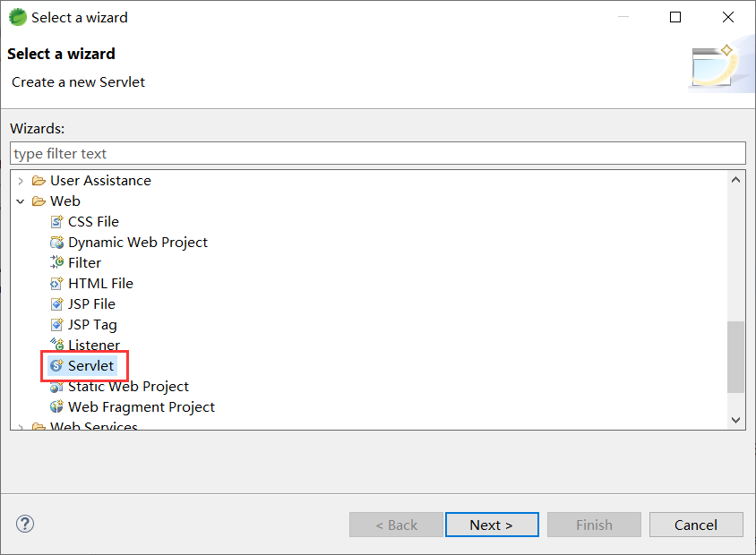Click the scrollbar down arrow
This screenshot has width=756, height=555.
[x=735, y=420]
